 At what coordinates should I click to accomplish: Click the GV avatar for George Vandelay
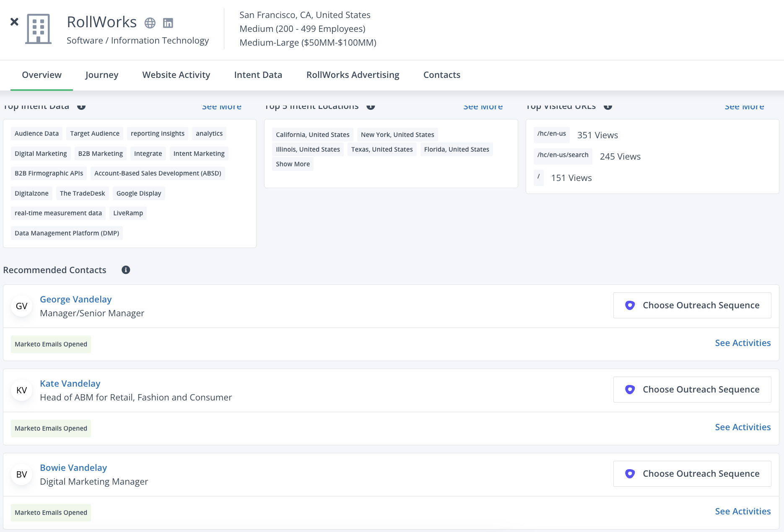click(21, 306)
